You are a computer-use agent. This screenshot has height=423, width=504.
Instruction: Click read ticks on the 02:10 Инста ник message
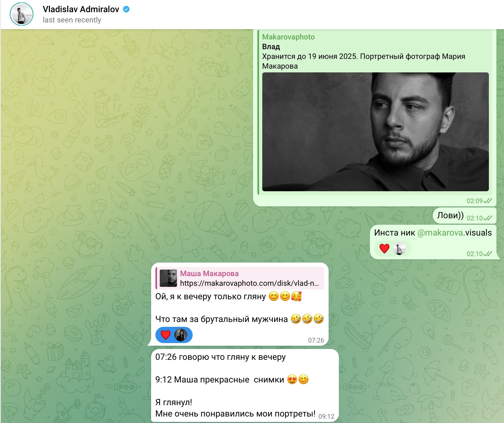coord(488,254)
